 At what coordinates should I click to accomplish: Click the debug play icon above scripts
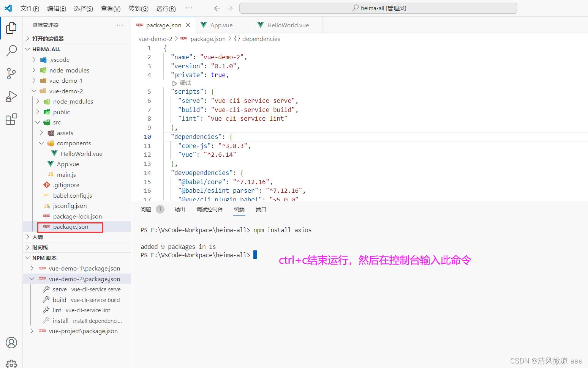point(174,83)
